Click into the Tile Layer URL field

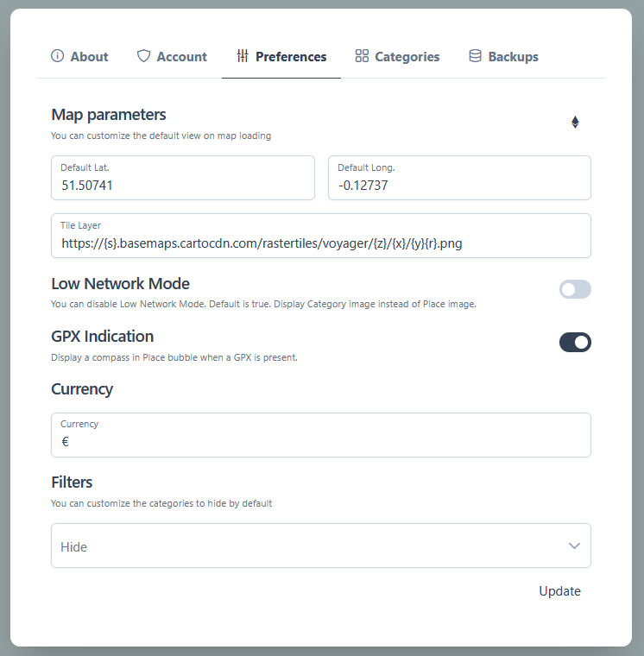pos(321,243)
